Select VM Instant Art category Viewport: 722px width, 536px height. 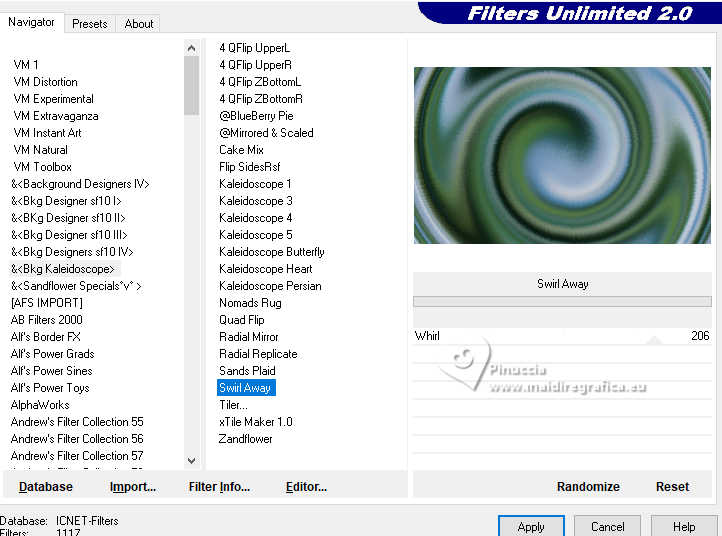[47, 133]
